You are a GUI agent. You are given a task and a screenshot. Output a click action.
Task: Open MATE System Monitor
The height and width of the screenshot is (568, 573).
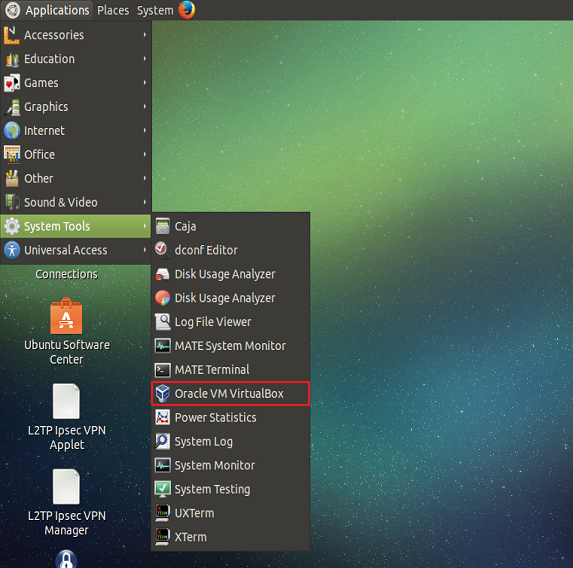(x=230, y=346)
